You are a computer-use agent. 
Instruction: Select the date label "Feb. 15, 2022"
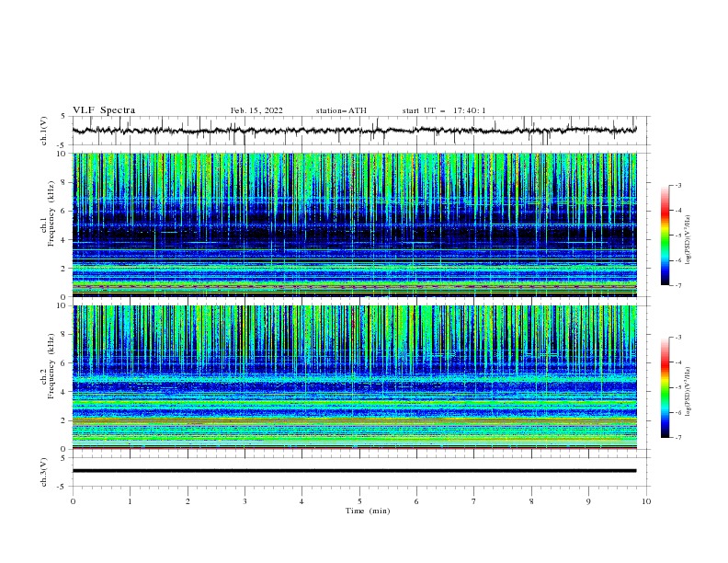click(x=256, y=110)
